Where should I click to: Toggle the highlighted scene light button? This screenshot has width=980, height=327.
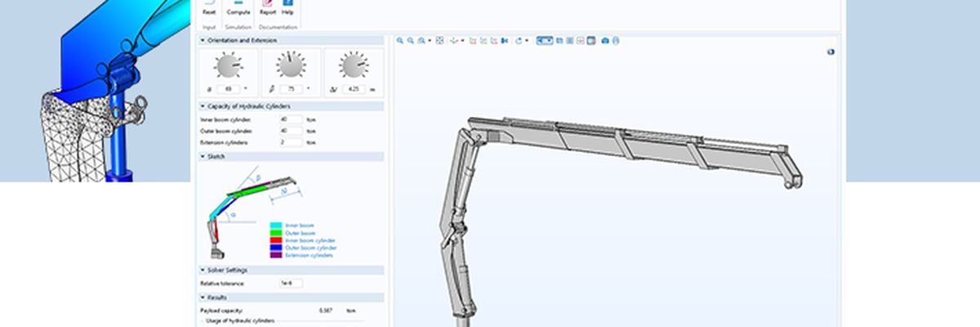pyautogui.click(x=544, y=40)
